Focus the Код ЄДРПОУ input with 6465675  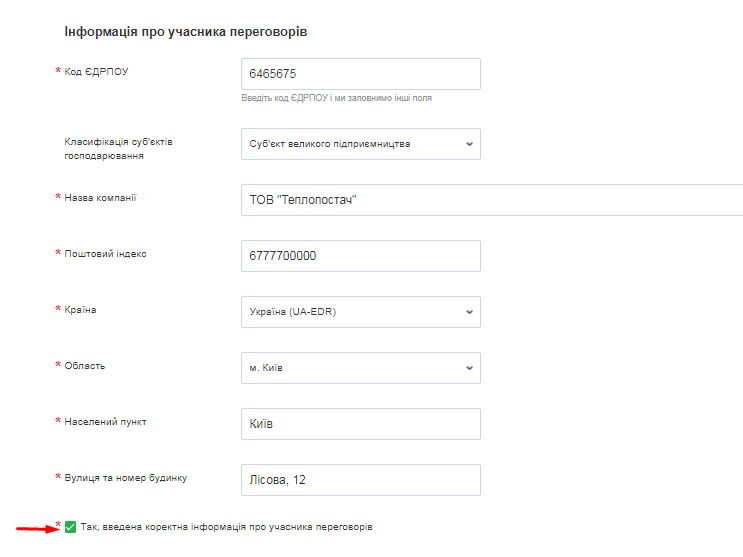(360, 74)
